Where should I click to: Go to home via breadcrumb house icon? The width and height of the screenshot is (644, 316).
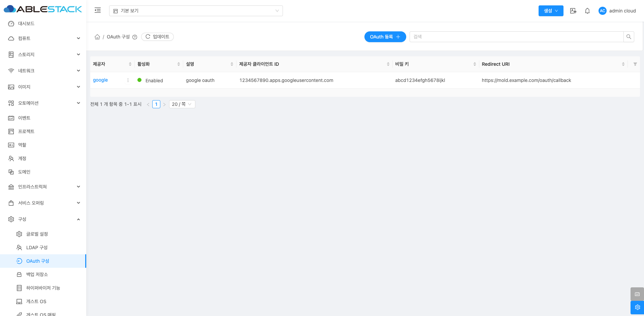point(97,37)
